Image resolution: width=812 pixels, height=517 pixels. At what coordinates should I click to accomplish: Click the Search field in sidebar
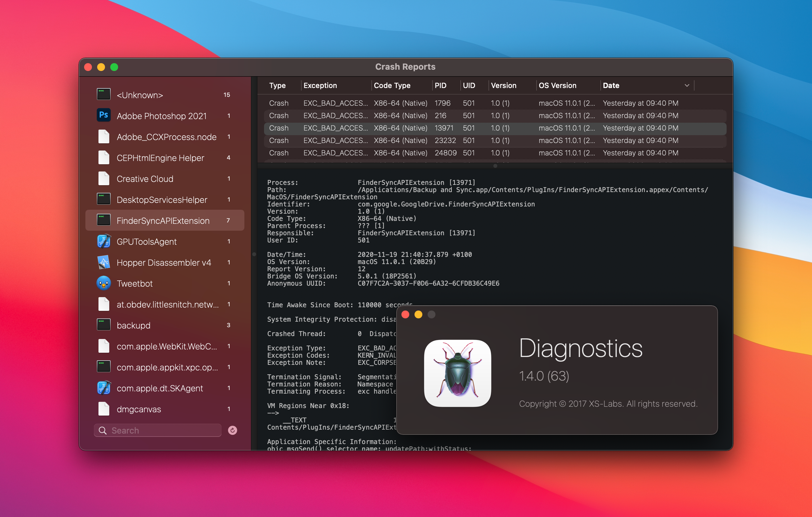pyautogui.click(x=162, y=430)
